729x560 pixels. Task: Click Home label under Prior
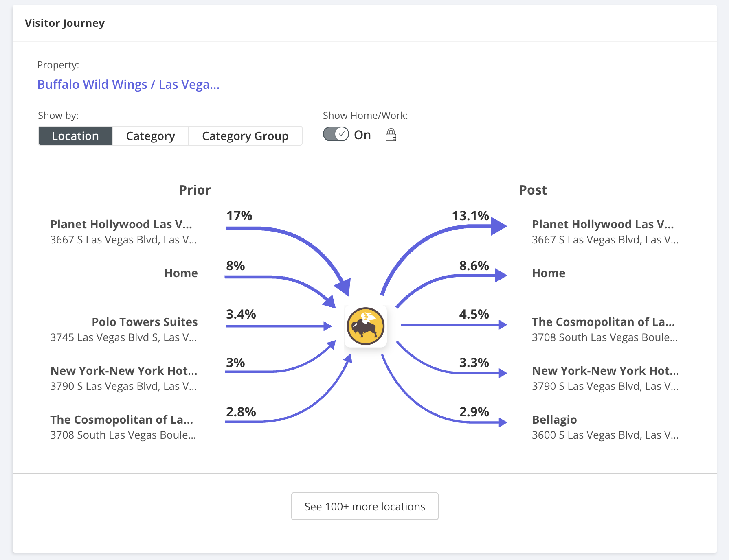(181, 273)
